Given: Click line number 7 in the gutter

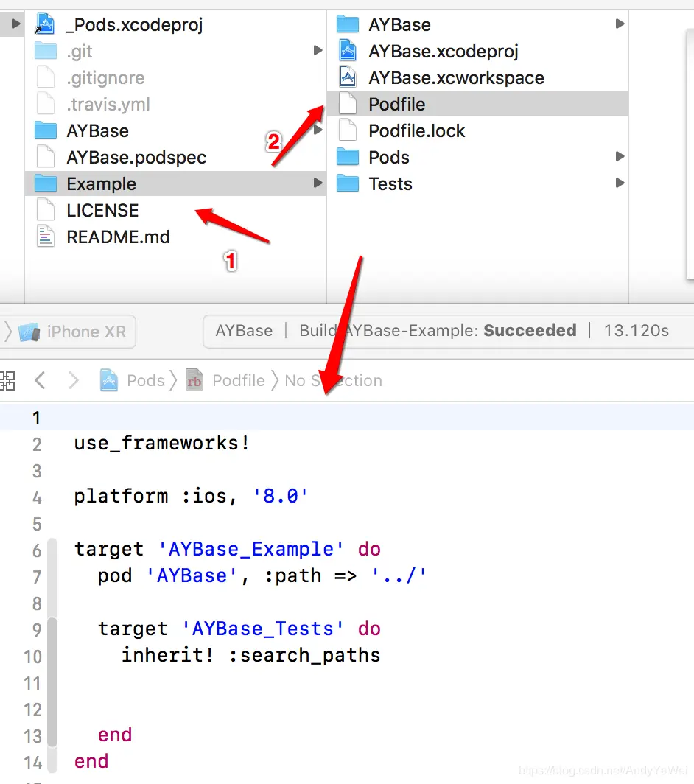Looking at the screenshot, I should pyautogui.click(x=37, y=576).
